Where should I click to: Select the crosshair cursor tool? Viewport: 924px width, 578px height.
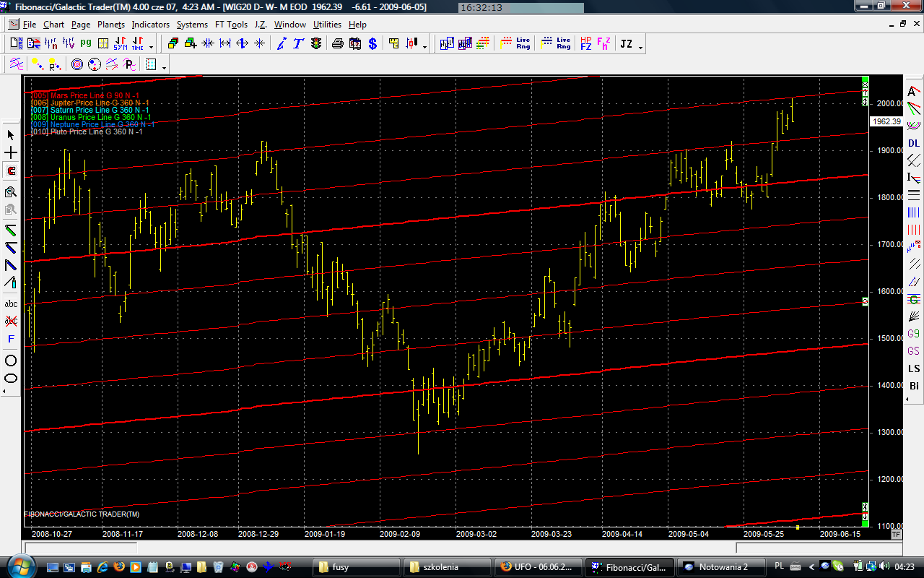(x=11, y=153)
